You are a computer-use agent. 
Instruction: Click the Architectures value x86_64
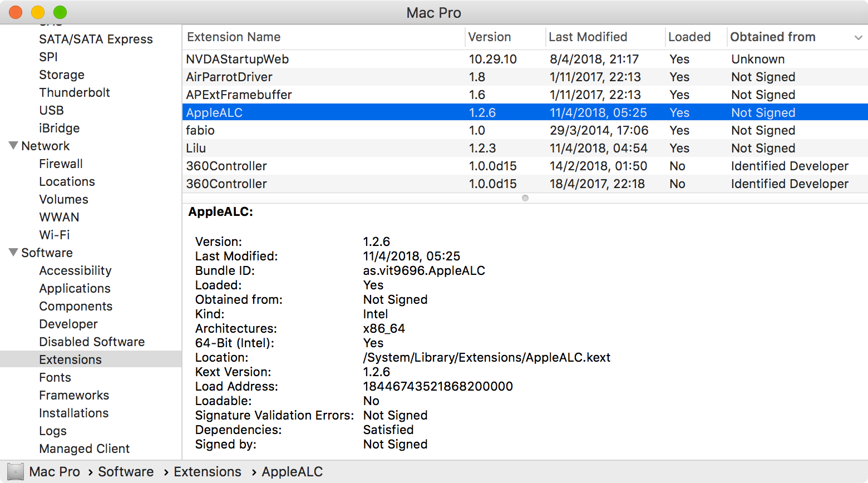pos(384,328)
